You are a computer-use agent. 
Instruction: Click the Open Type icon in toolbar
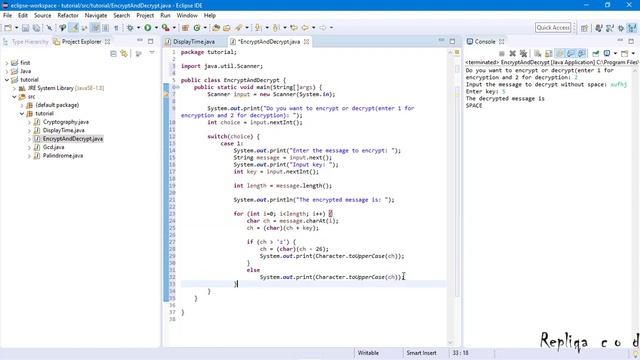click(x=216, y=28)
